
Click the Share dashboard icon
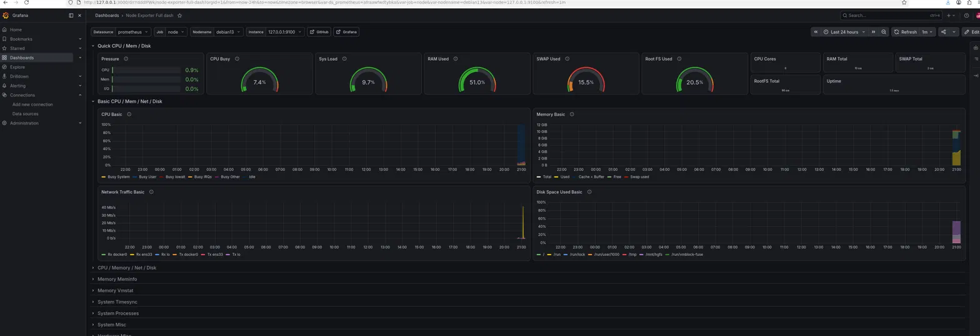pos(943,32)
